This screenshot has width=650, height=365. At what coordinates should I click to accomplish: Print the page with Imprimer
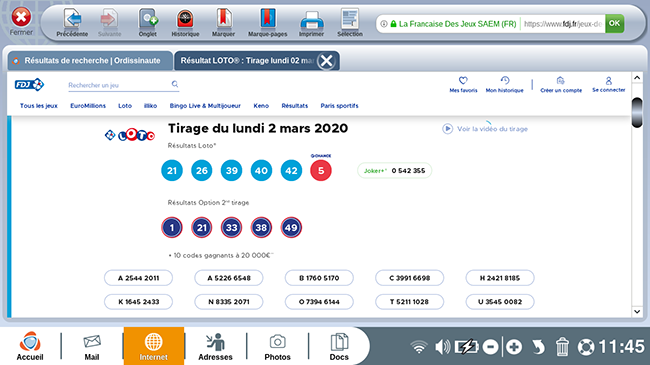(x=311, y=23)
